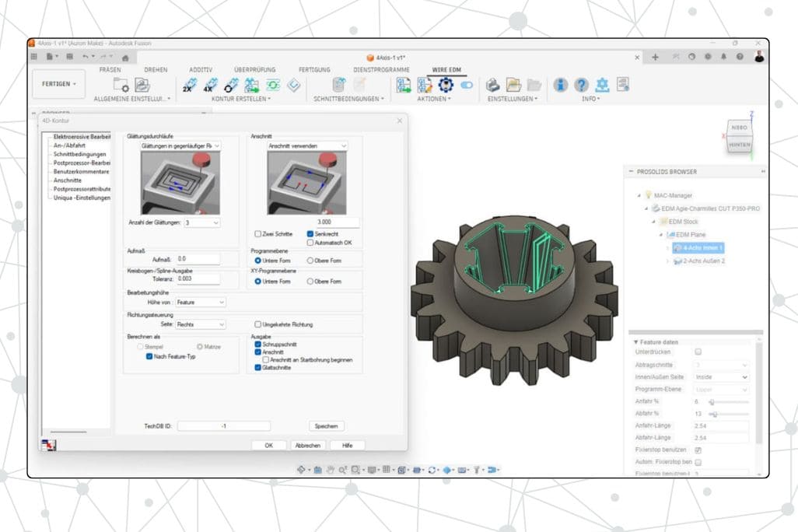Select the 4X contour tool icon

[x=210, y=85]
